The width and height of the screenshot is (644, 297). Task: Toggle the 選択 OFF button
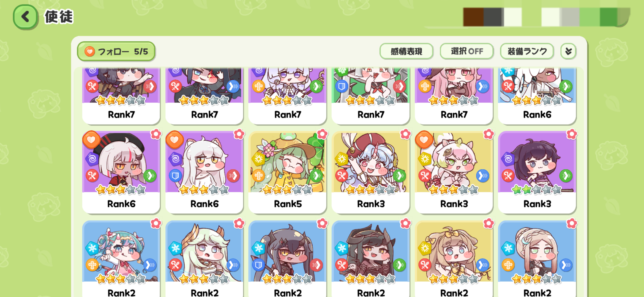pyautogui.click(x=467, y=51)
